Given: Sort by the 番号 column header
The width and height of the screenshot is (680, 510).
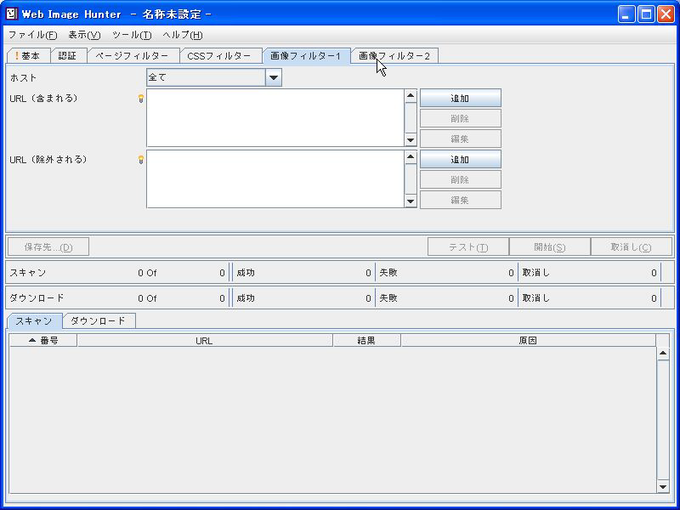Looking at the screenshot, I should [43, 340].
